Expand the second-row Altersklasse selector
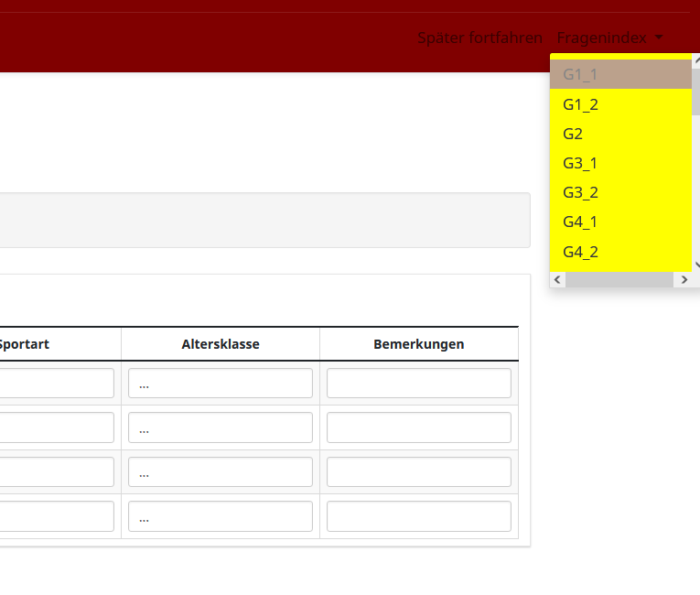The image size is (700, 595). point(221,427)
